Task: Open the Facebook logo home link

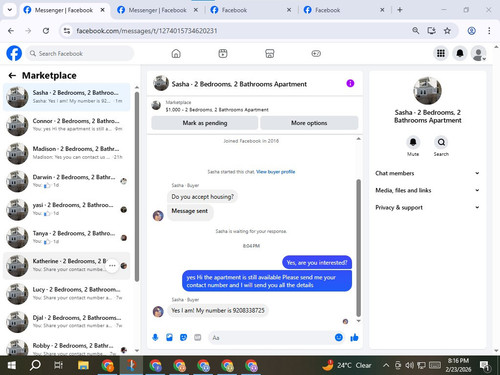Action: coord(14,53)
